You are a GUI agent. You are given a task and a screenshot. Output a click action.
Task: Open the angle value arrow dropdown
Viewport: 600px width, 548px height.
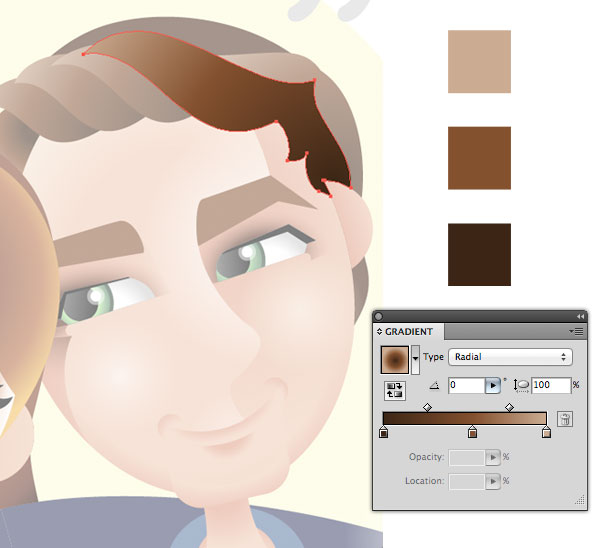[493, 385]
